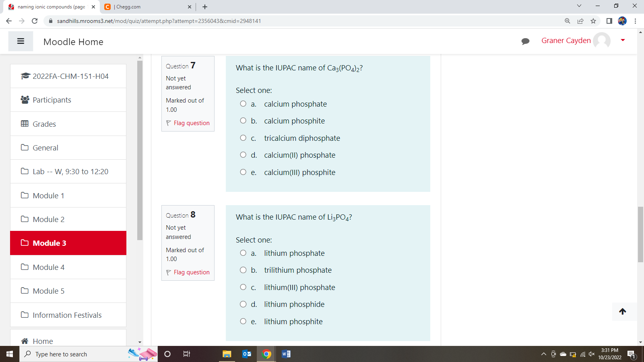
Task: Flag Question 7 for review
Action: pos(188,123)
